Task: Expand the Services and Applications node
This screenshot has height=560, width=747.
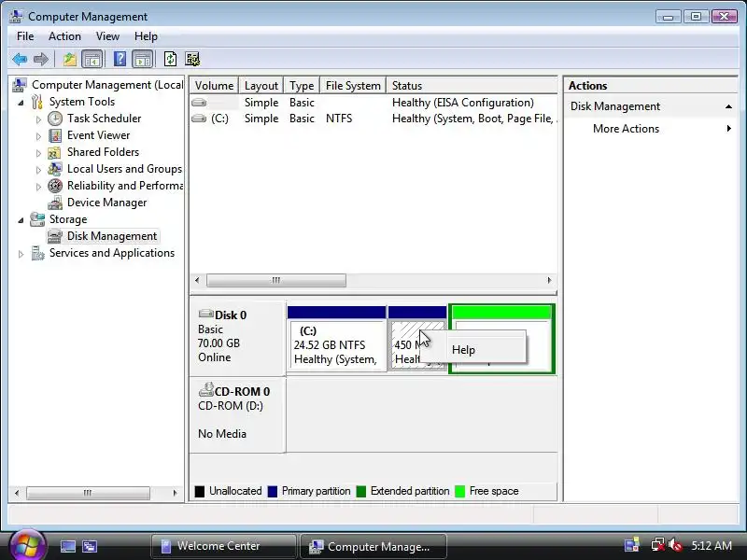Action: pyautogui.click(x=21, y=254)
